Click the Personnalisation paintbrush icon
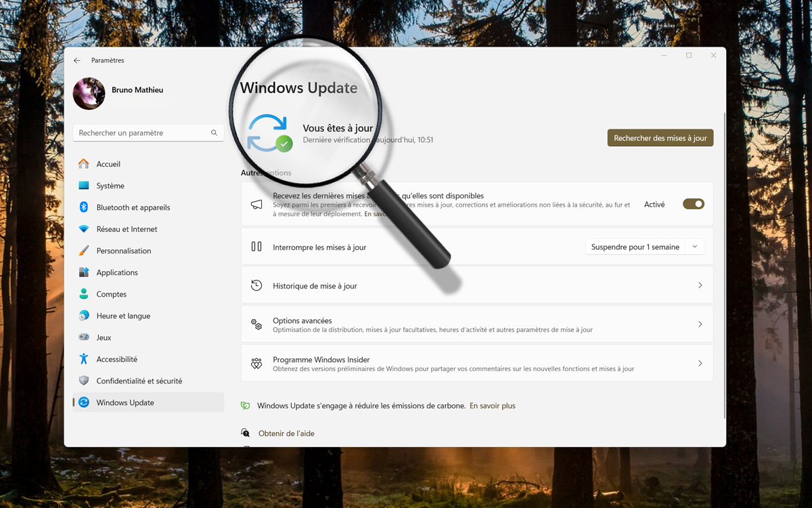812x508 pixels. [83, 251]
